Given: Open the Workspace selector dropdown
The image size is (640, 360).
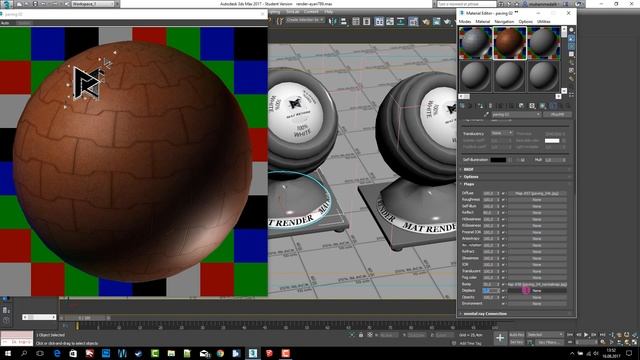Looking at the screenshot, I should (93, 4).
